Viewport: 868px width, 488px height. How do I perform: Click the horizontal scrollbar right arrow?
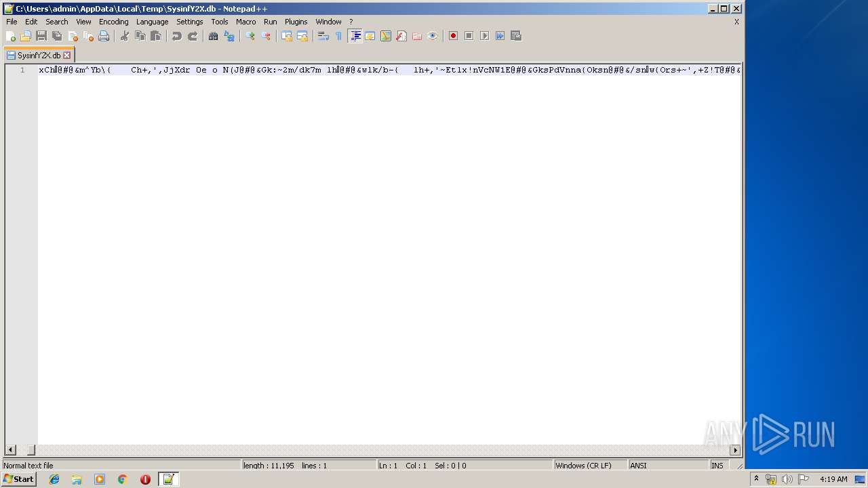pyautogui.click(x=735, y=450)
